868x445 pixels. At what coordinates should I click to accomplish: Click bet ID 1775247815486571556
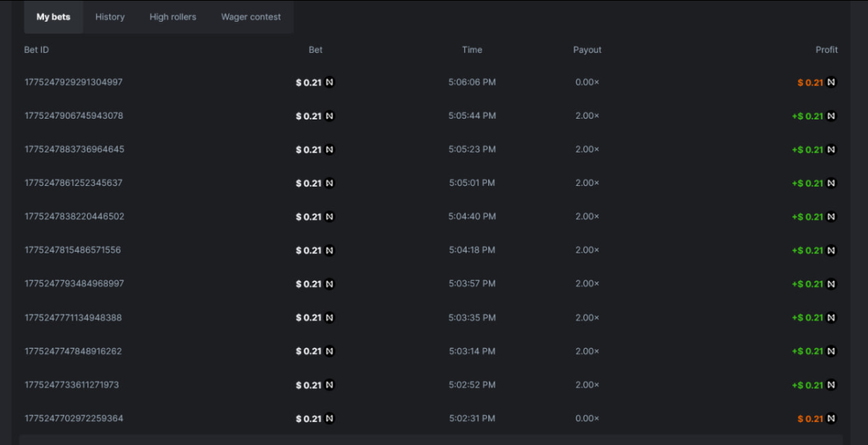[x=73, y=250]
